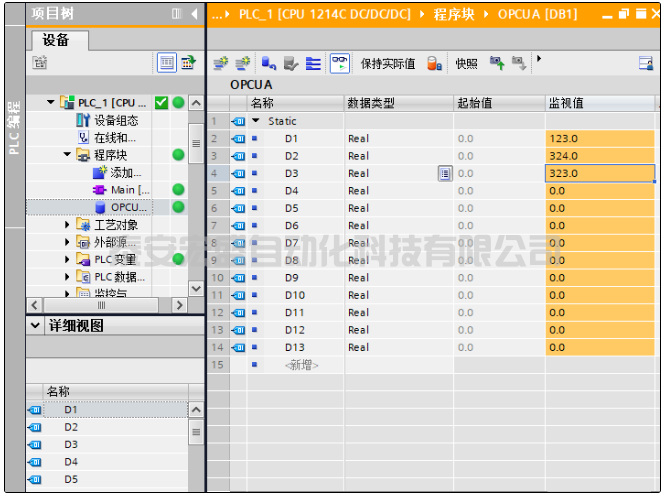Open 设备组态 device configuration in tree
The height and width of the screenshot is (503, 667).
click(x=115, y=120)
